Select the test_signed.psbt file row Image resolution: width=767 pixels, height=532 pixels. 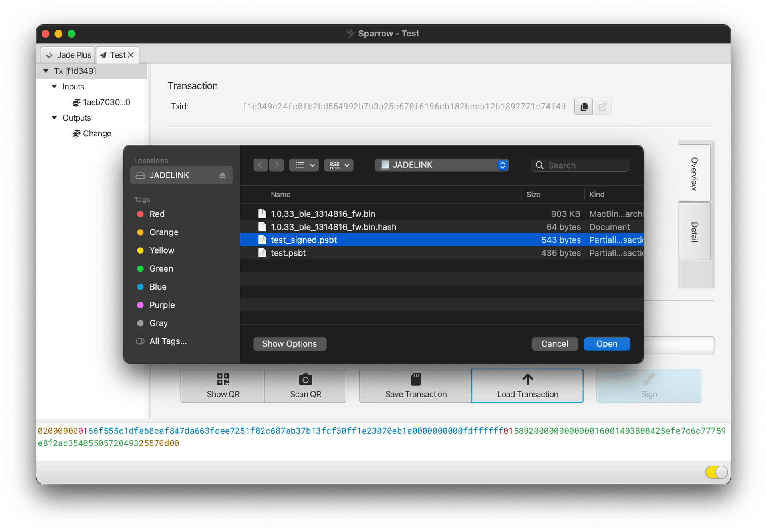[442, 240]
